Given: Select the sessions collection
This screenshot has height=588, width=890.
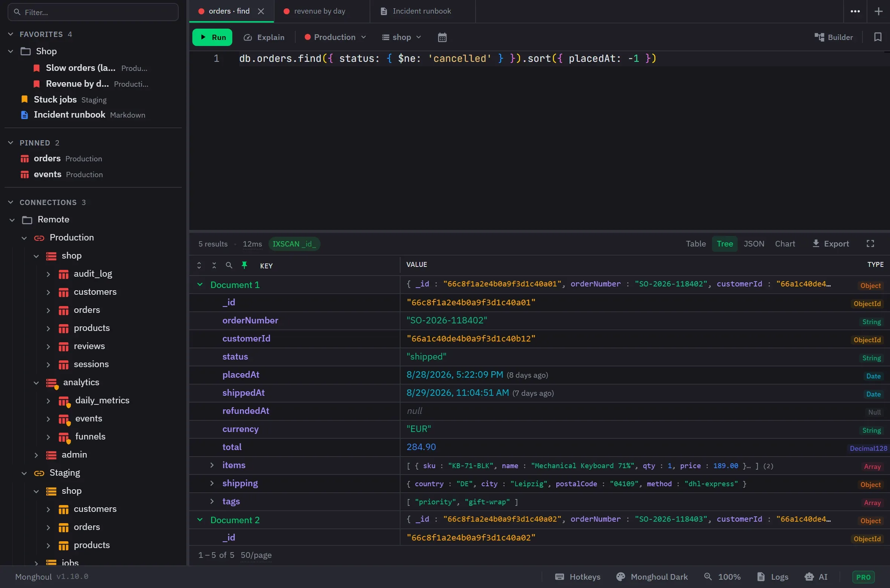Looking at the screenshot, I should click(91, 364).
